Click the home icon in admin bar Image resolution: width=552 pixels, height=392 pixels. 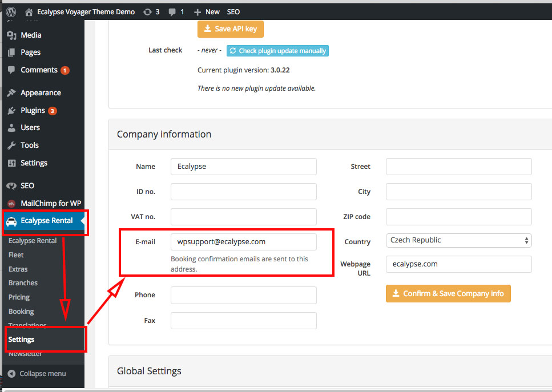[29, 12]
